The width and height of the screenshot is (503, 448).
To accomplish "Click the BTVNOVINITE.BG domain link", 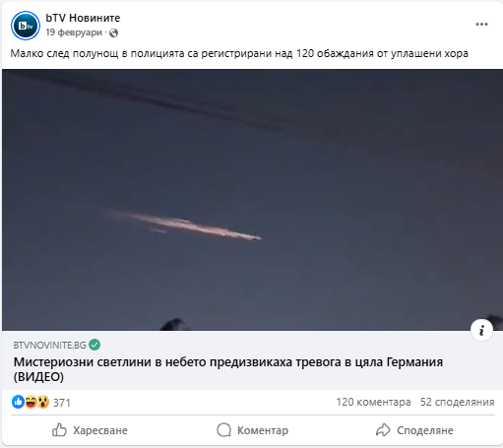I will pyautogui.click(x=49, y=345).
